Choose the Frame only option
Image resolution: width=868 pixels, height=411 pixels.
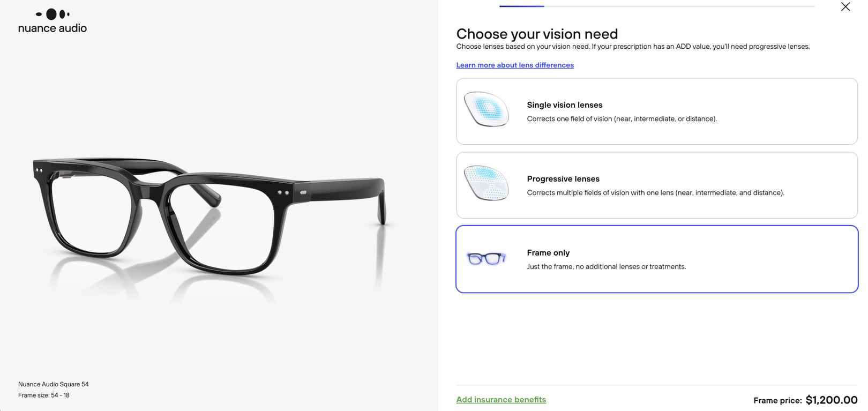click(x=656, y=259)
